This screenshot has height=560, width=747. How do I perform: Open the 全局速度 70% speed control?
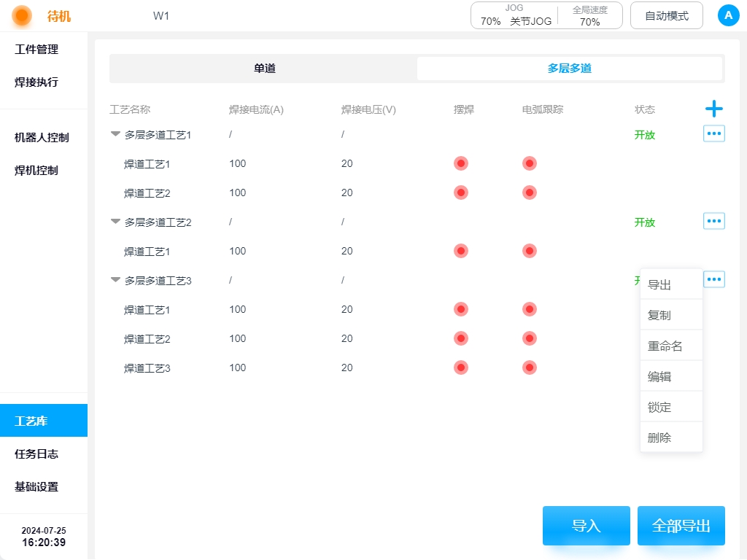coord(589,15)
